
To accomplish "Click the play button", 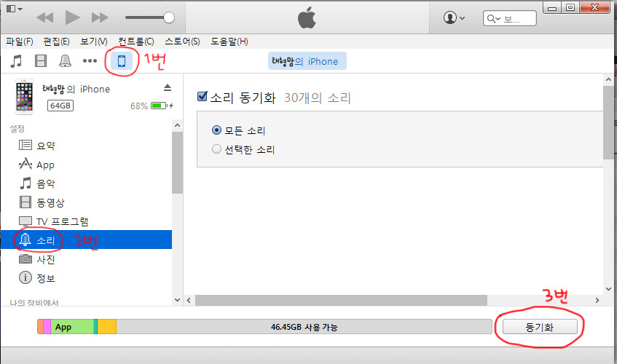I will point(72,17).
